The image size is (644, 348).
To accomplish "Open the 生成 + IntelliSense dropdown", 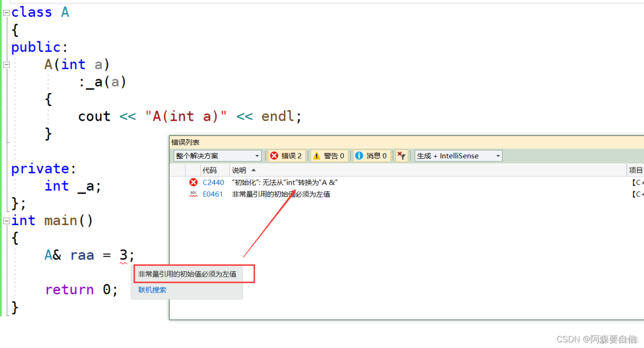I will coord(459,156).
